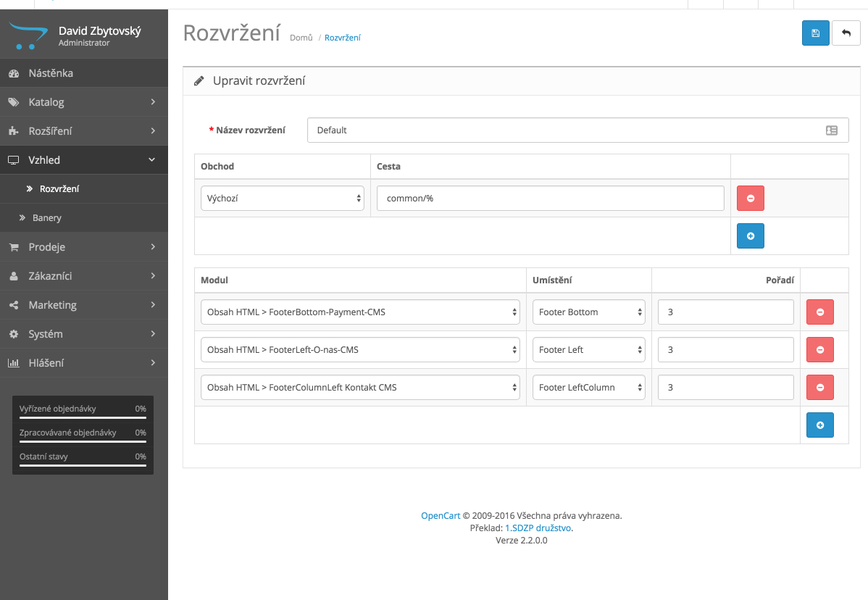Screen dimensions: 868x600
Task: Open the Footer LeftColumn position dropdown
Action: pyautogui.click(x=589, y=388)
